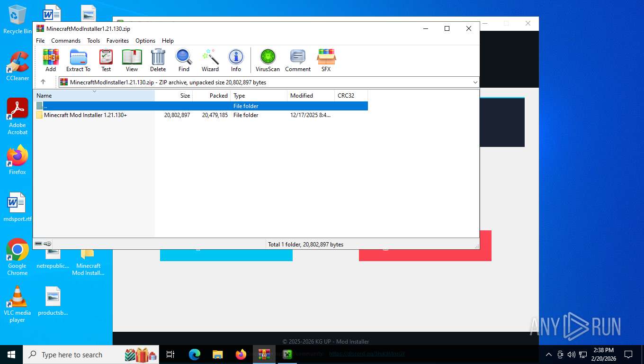Viewport: 644px width, 364px height.
Task: Open Adobe Acrobat desktop shortcut
Action: point(18,117)
